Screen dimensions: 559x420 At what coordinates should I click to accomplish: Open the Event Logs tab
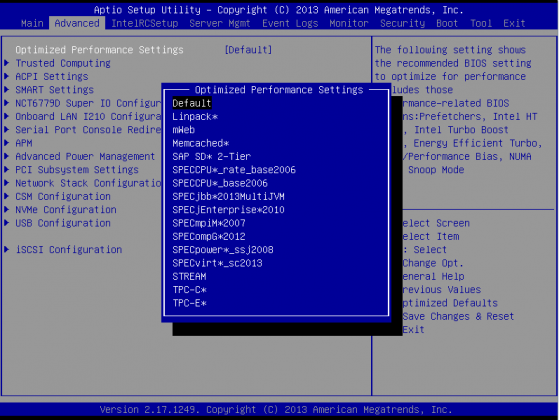tap(290, 24)
